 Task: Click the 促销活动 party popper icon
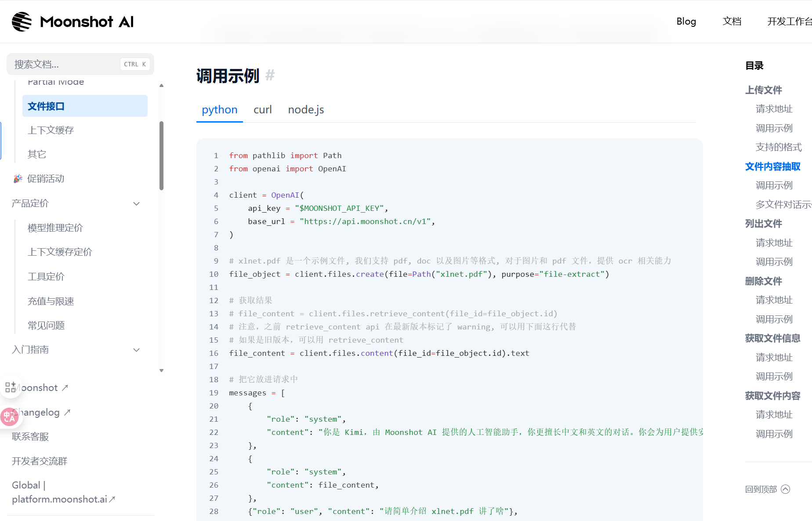pos(18,178)
